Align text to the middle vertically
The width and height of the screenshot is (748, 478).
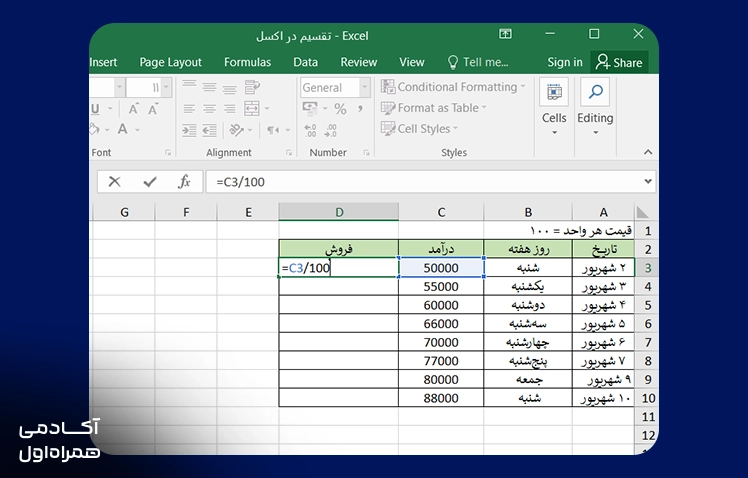point(209,87)
